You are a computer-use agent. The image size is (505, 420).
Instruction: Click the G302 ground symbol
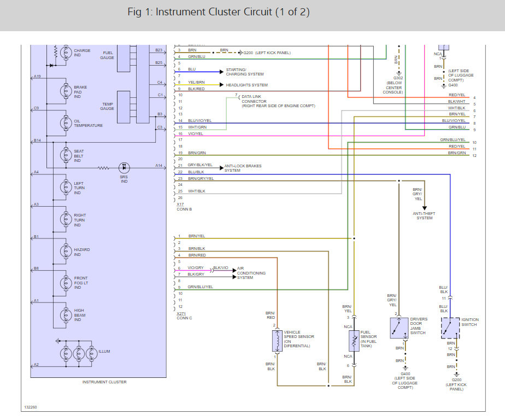point(399,73)
